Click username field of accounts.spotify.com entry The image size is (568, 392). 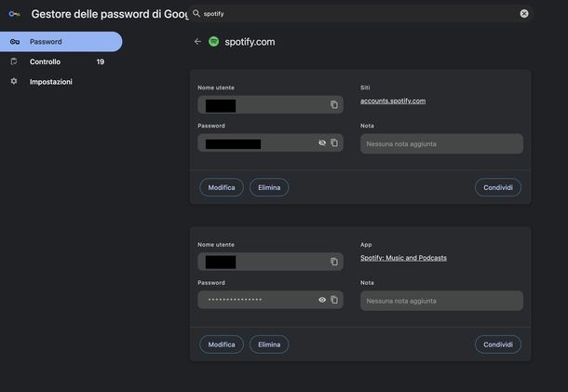tap(270, 104)
